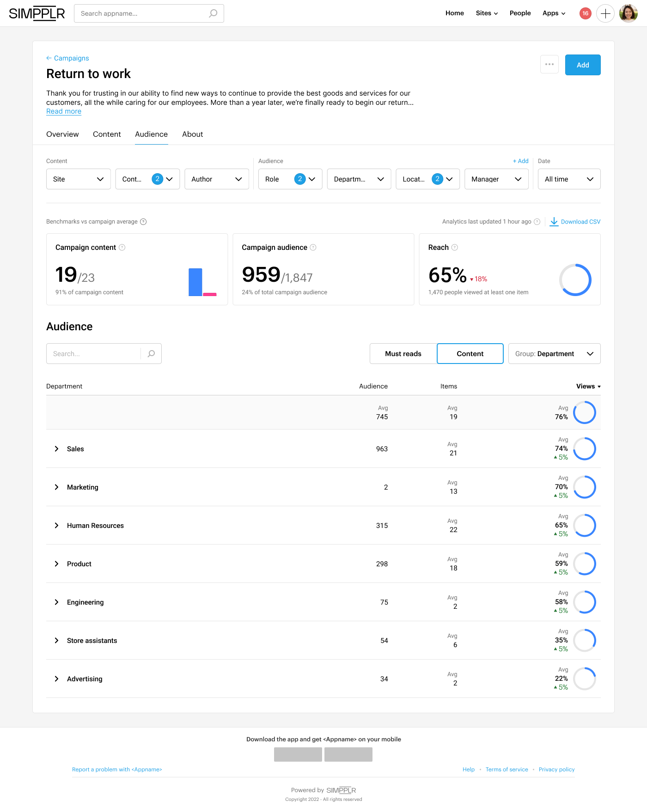Open the three-dots more options menu
The width and height of the screenshot is (647, 812).
coord(549,65)
